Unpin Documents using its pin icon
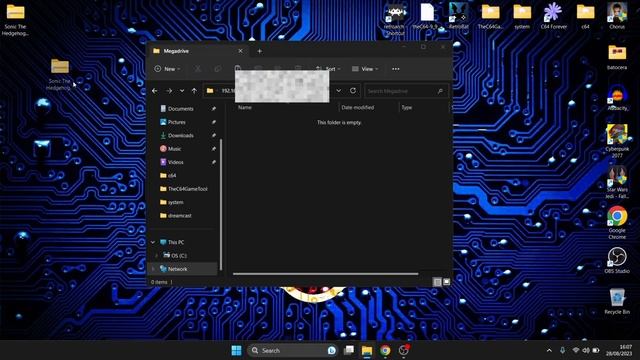The image size is (640, 360). (x=213, y=109)
